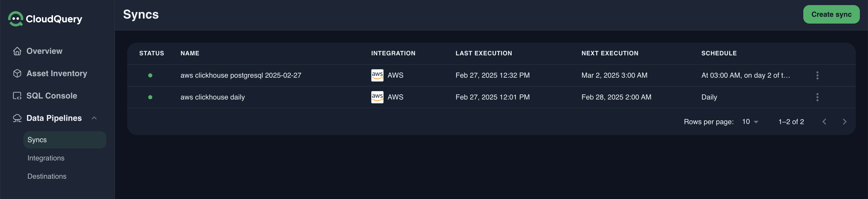
Task: Collapse the Data Pipelines section
Action: tap(94, 118)
